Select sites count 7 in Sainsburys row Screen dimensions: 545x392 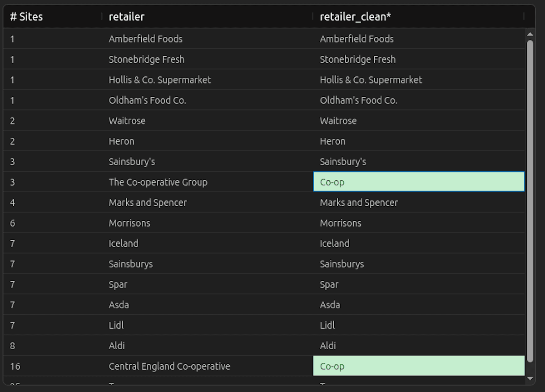[x=12, y=264]
